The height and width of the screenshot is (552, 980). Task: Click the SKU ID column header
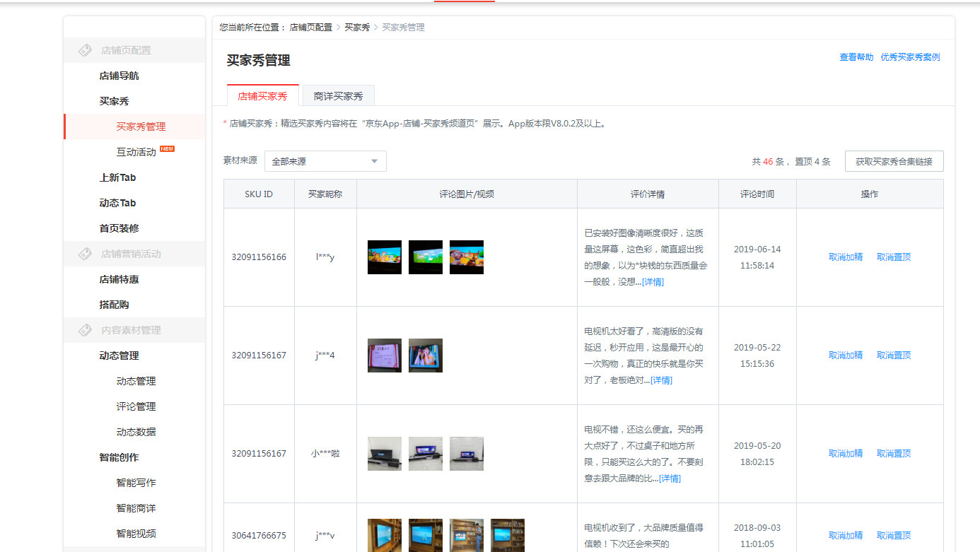pyautogui.click(x=259, y=194)
